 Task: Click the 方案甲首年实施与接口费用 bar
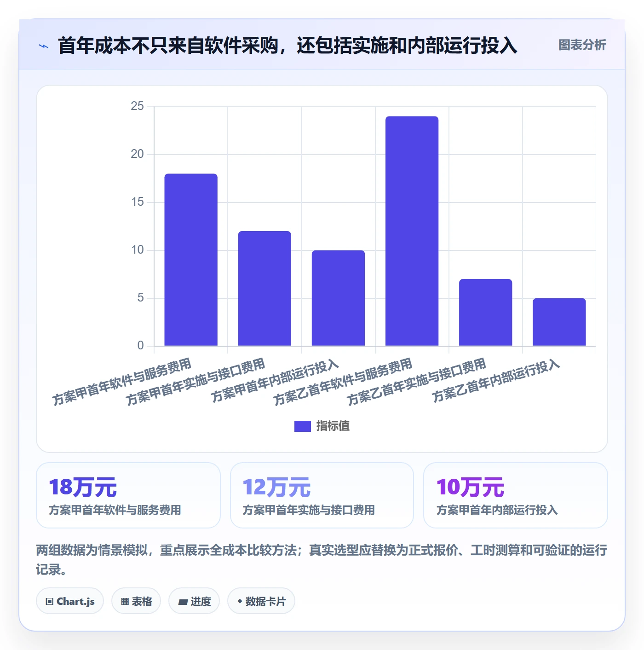264,289
